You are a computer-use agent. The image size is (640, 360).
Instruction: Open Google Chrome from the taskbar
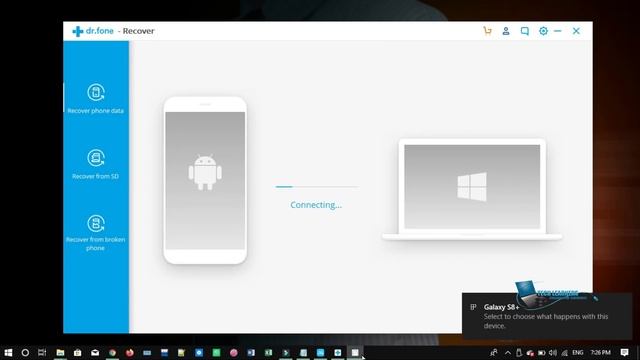[112, 352]
